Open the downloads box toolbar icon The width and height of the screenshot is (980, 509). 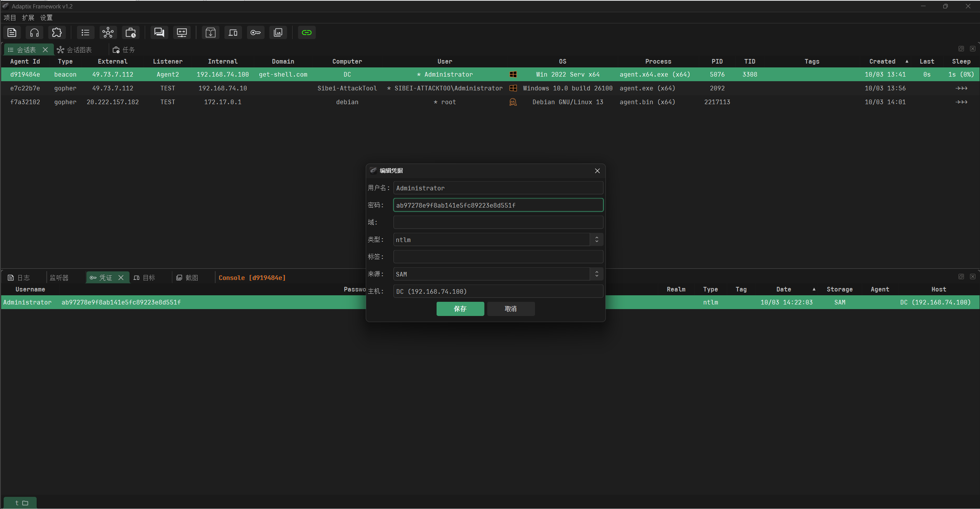pyautogui.click(x=210, y=33)
